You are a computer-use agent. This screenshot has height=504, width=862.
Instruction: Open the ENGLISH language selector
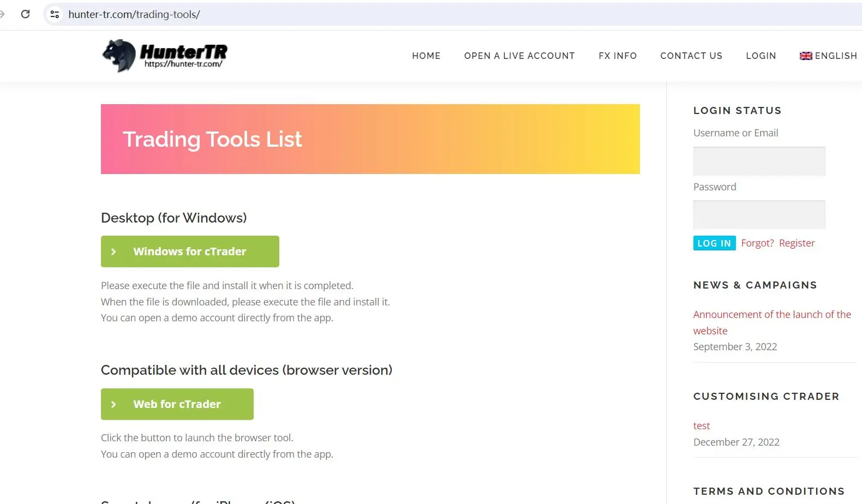[x=828, y=56]
